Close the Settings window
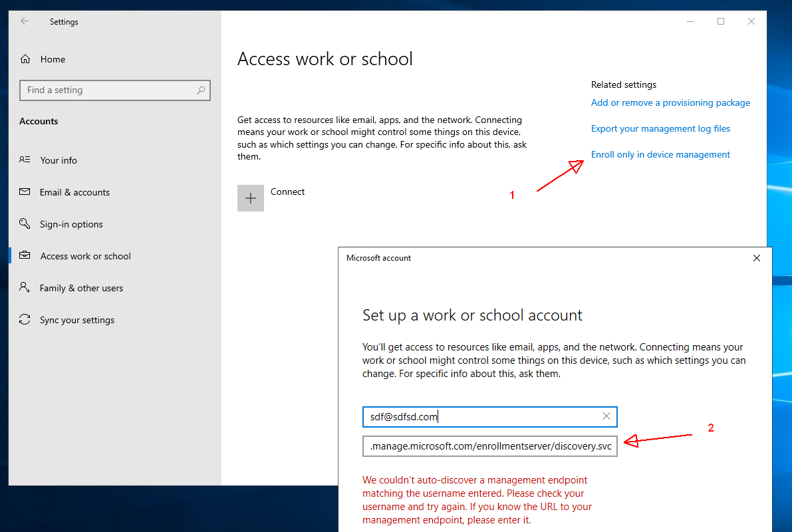Screen dimensions: 792x532 tap(751, 21)
